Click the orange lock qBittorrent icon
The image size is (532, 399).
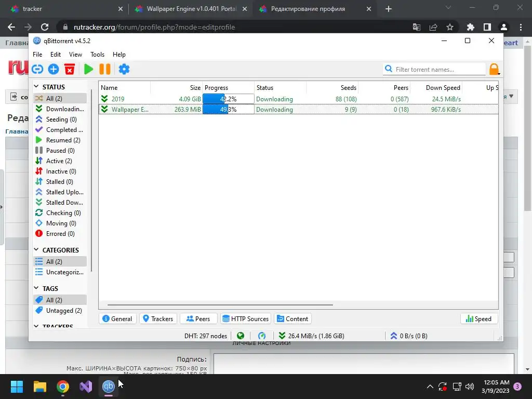[494, 69]
